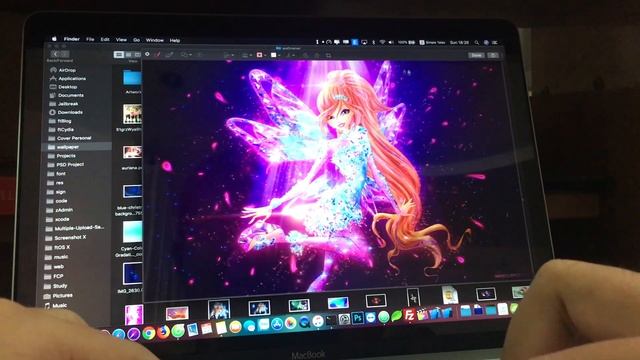
Task: Click share button beside Done
Action: click(x=493, y=55)
